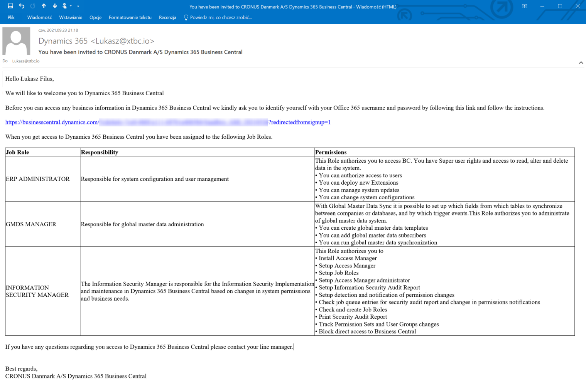This screenshot has height=392, width=586.
Task: Undo the last action
Action: (22, 6)
